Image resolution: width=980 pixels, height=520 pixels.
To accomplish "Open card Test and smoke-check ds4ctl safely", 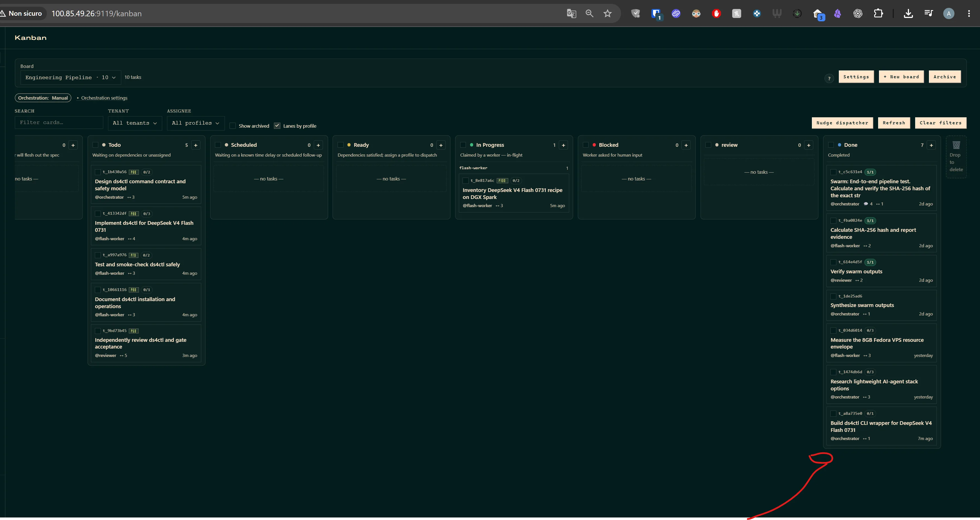I will [146, 264].
